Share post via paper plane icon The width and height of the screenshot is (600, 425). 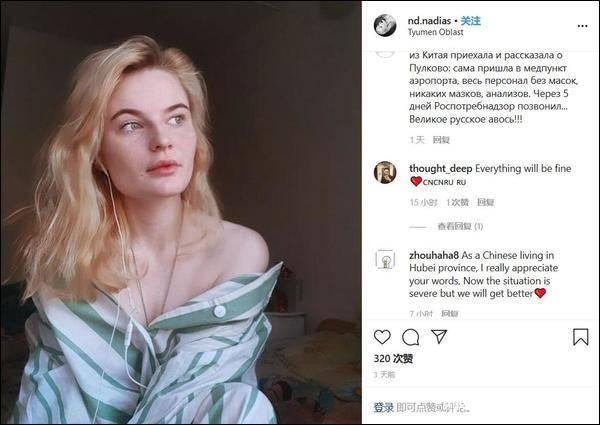coord(439,336)
